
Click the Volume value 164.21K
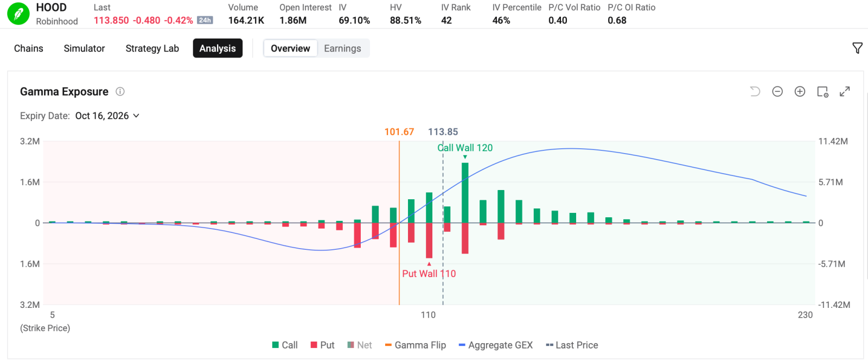(x=246, y=20)
